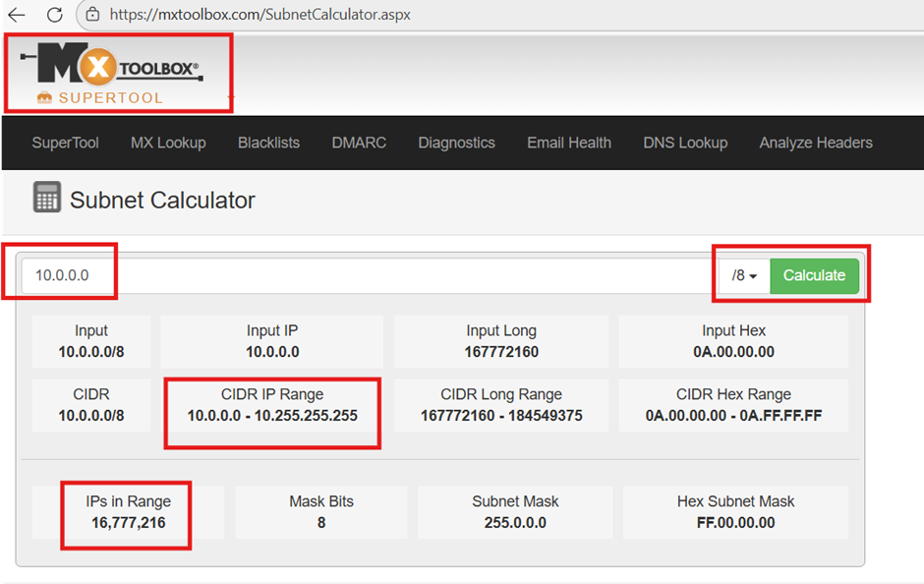The height and width of the screenshot is (584, 924).
Task: Go to Analyze Headers page
Action: 815,143
